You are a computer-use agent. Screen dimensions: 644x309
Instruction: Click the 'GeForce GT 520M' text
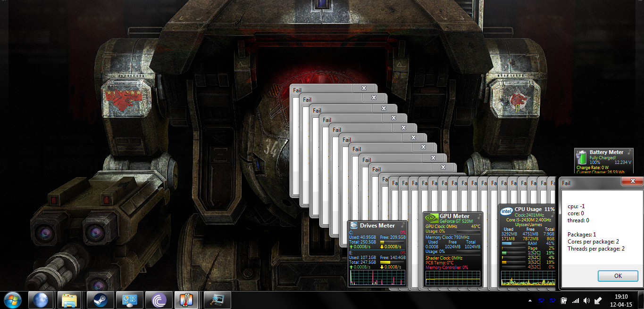[456, 220]
